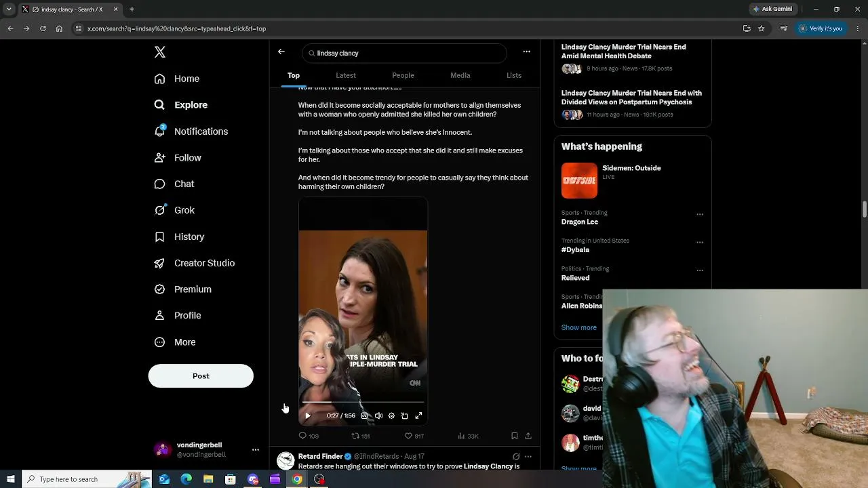Viewport: 868px width, 488px height.
Task: Go back with the search page arrow
Action: (x=281, y=52)
